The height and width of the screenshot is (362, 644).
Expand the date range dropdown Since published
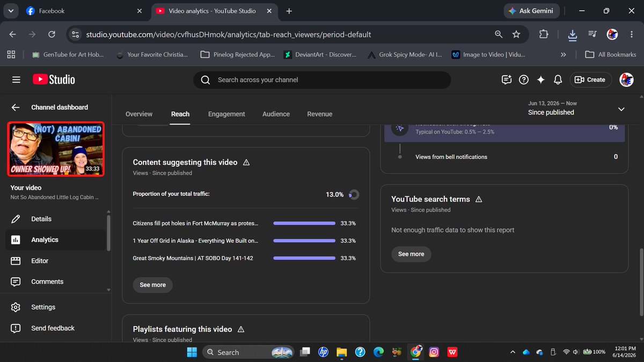pyautogui.click(x=621, y=109)
